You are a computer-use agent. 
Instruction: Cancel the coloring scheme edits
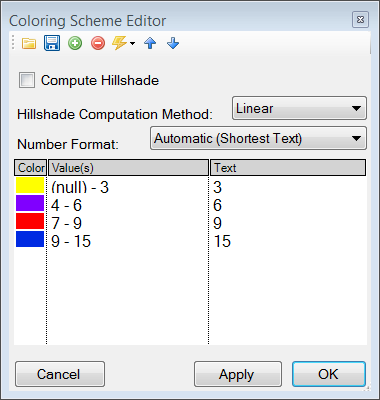coord(60,374)
